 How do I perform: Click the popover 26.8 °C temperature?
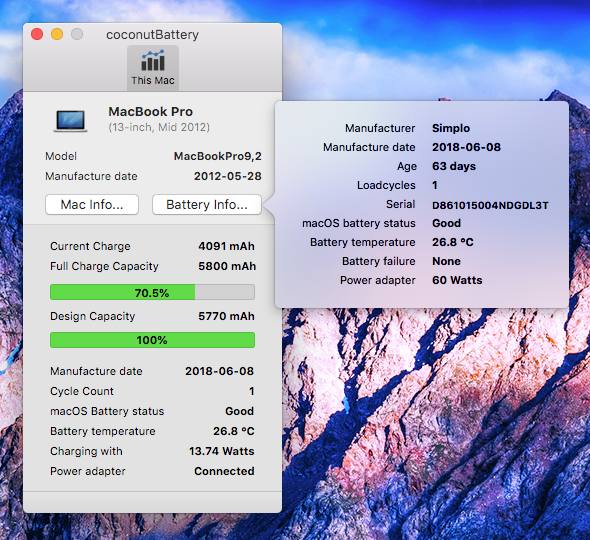click(453, 242)
